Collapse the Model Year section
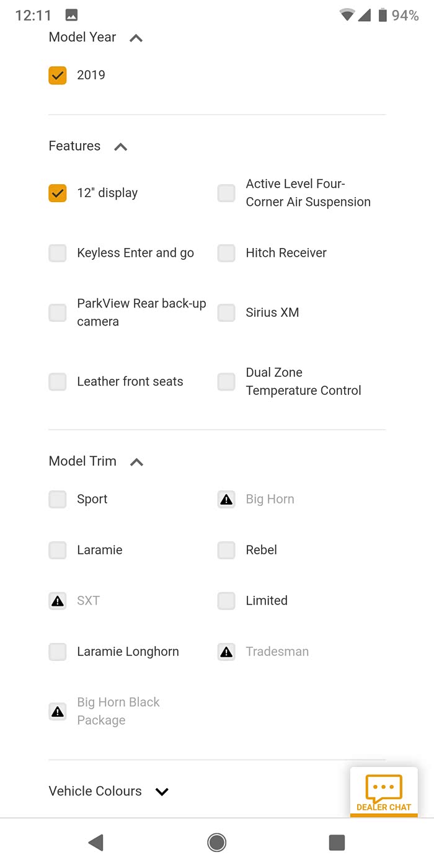The image size is (434, 868). click(x=136, y=38)
